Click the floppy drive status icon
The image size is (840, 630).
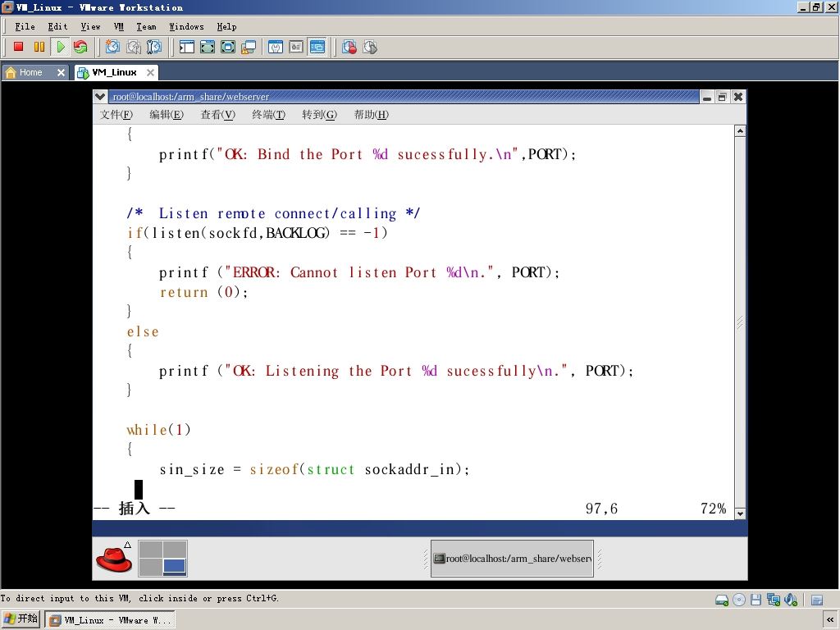point(756,600)
